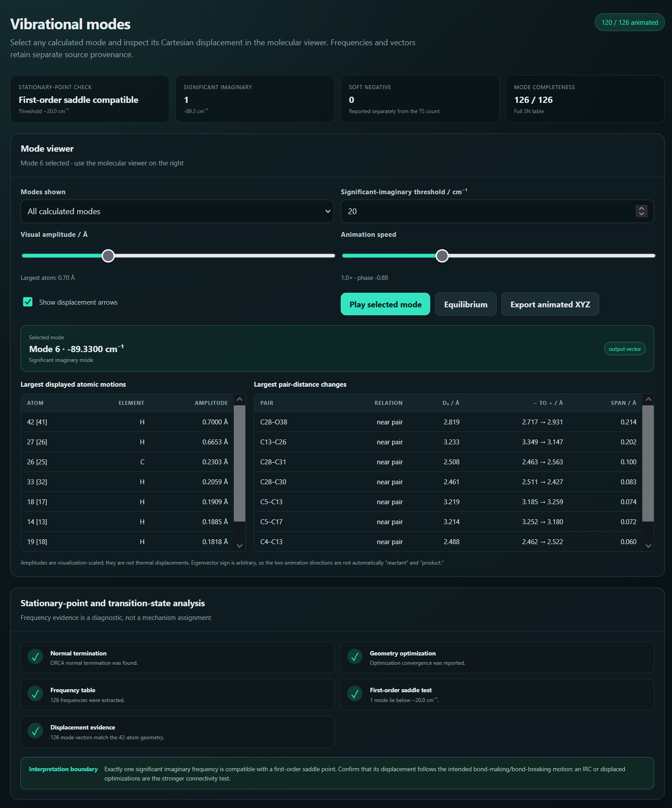Select atom row 26 [25] carbon
The height and width of the screenshot is (808, 672).
(127, 462)
